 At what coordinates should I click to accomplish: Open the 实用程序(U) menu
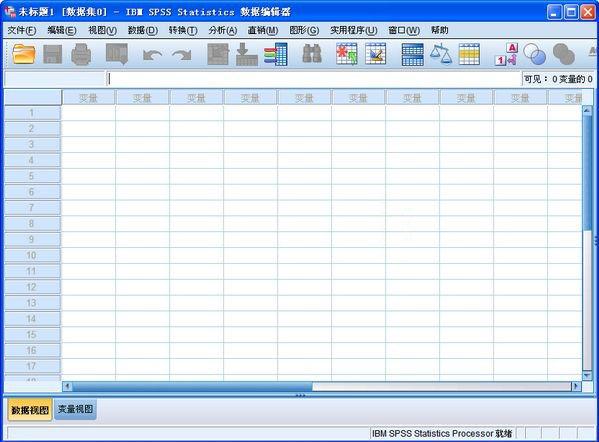click(354, 30)
